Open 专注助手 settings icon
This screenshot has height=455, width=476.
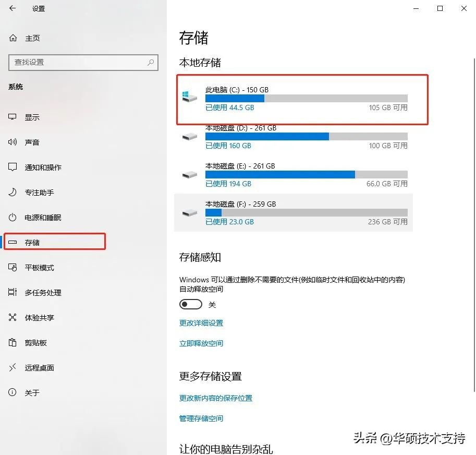pyautogui.click(x=12, y=192)
